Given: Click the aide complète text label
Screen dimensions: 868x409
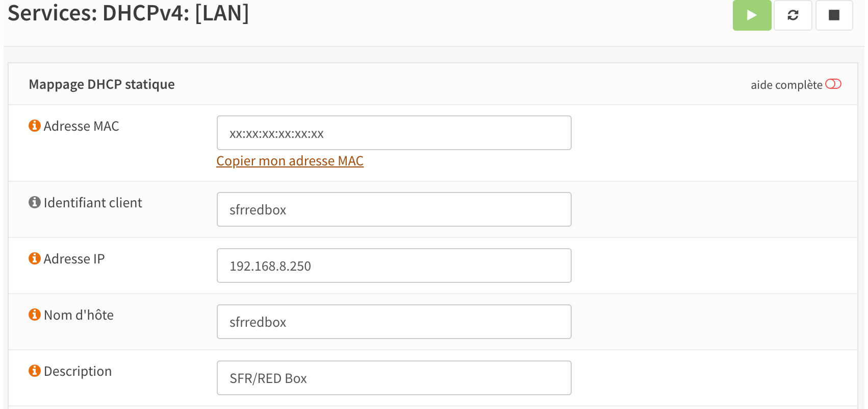Looking at the screenshot, I should [786, 85].
